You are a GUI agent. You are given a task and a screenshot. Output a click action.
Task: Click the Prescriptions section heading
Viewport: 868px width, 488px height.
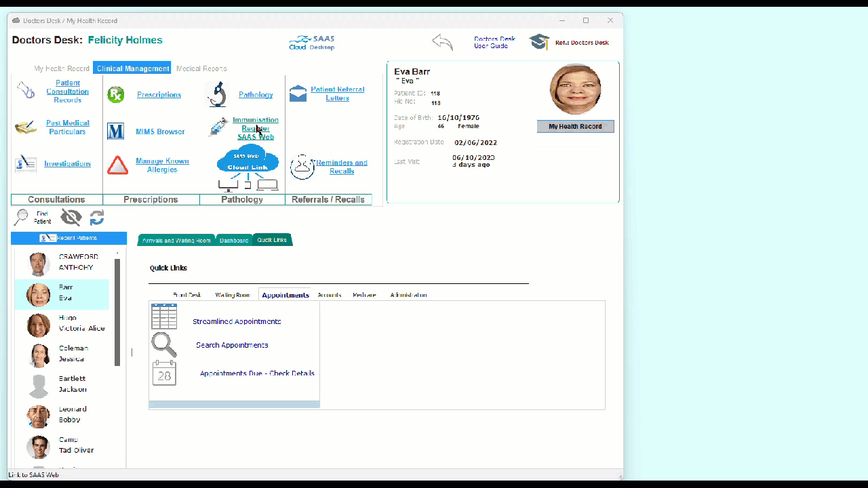coord(151,200)
